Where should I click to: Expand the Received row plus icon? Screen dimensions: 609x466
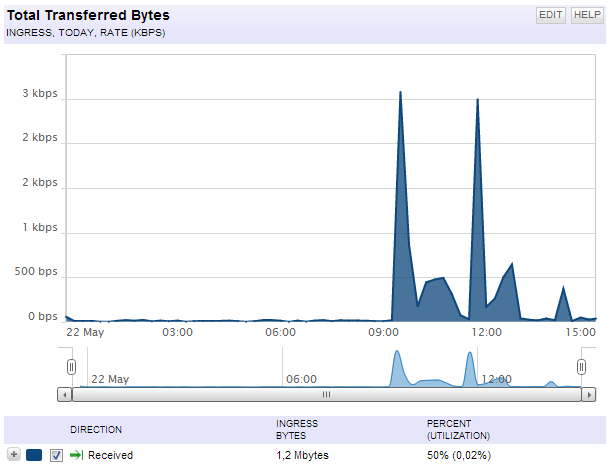14,454
